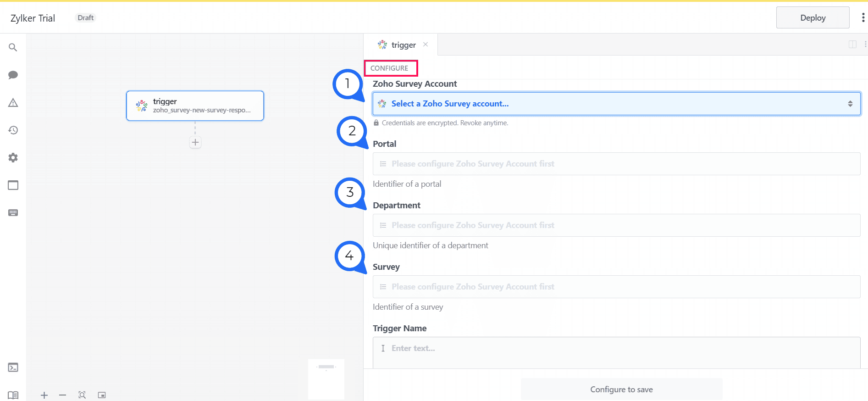The height and width of the screenshot is (401, 868).
Task: Open the terminal console icon
Action: point(13,367)
